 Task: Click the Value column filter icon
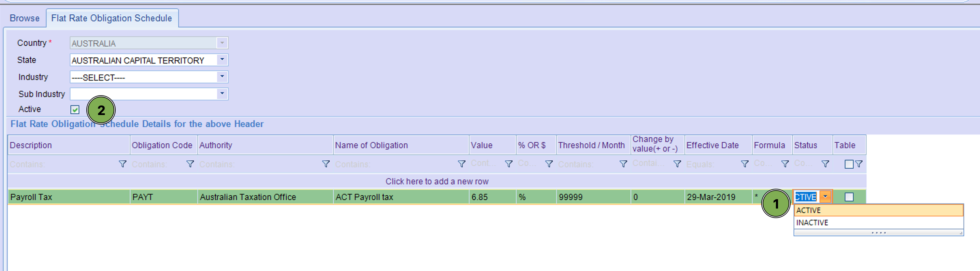point(508,164)
